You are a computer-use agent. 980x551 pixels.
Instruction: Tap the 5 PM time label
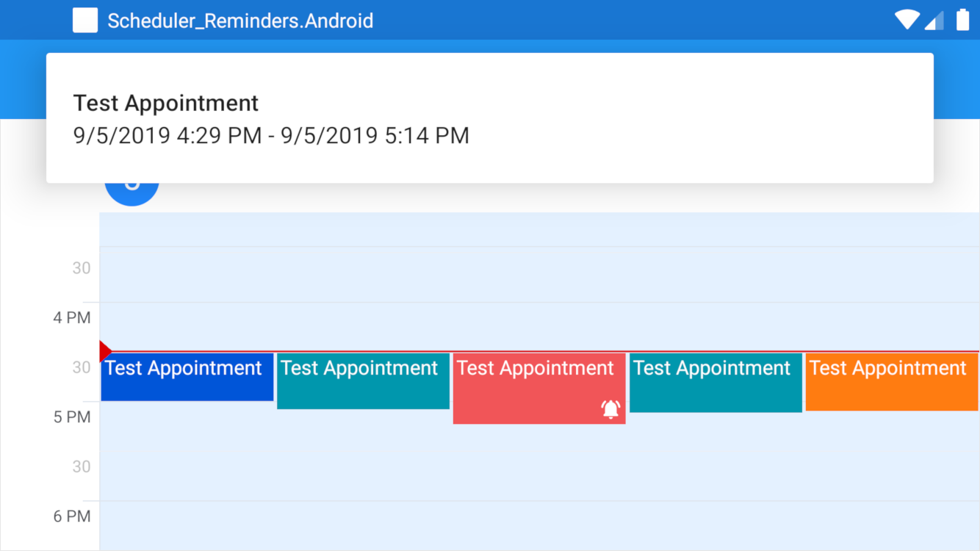[72, 417]
